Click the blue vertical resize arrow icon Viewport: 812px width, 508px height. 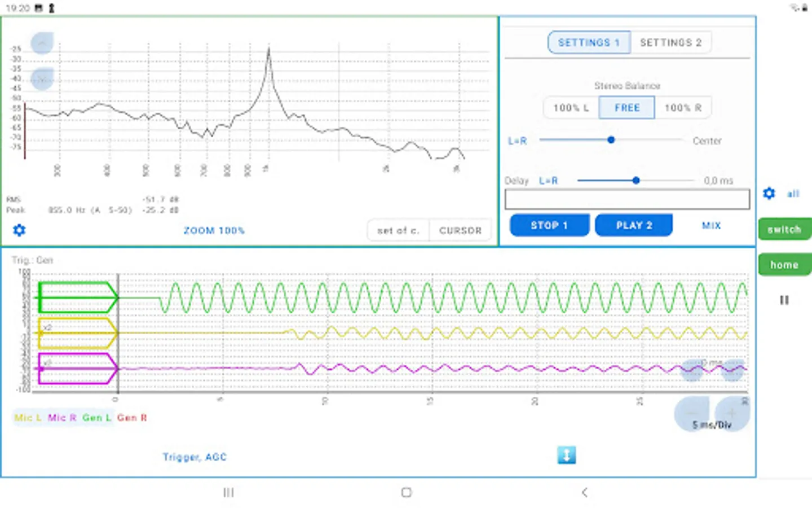(567, 455)
